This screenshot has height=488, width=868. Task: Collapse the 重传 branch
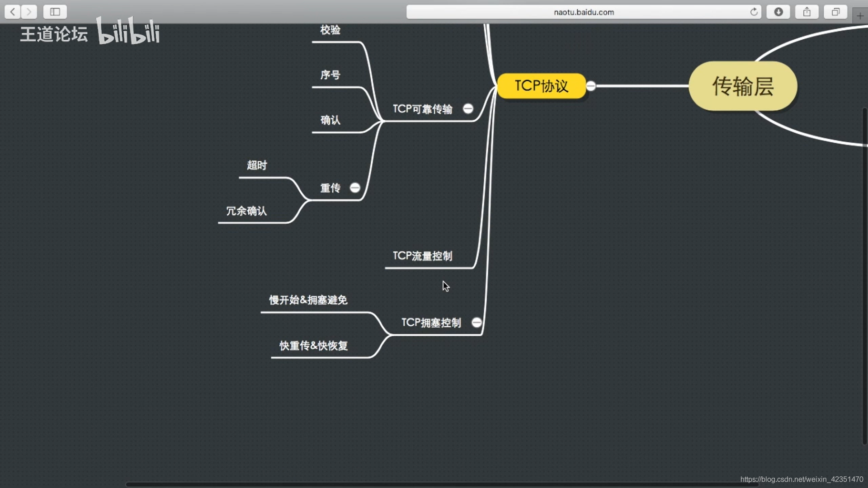[x=355, y=188]
